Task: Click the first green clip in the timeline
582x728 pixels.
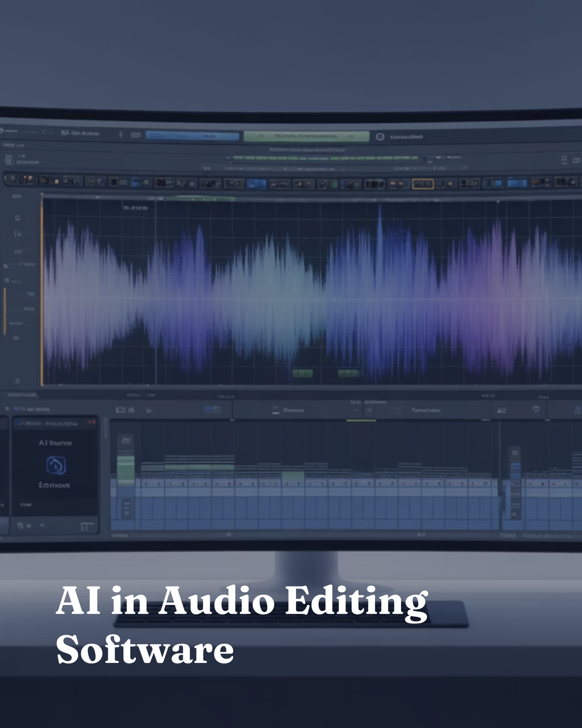Action: point(125,470)
